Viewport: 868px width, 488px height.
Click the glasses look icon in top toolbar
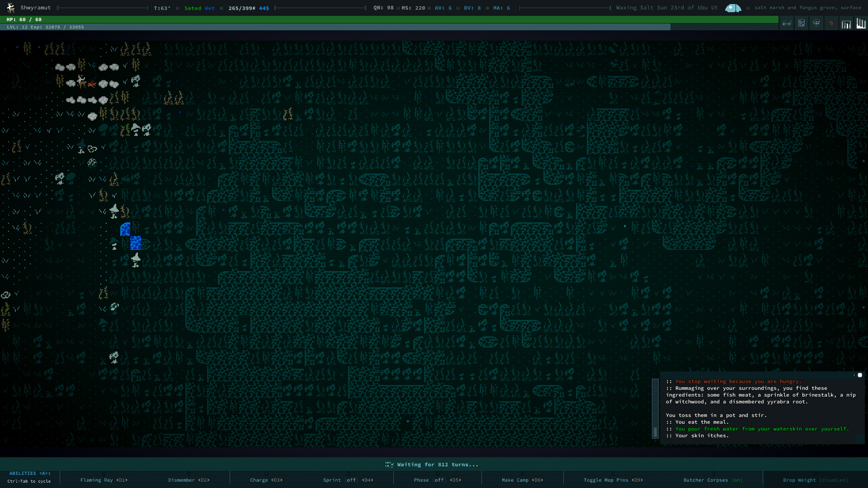point(787,23)
